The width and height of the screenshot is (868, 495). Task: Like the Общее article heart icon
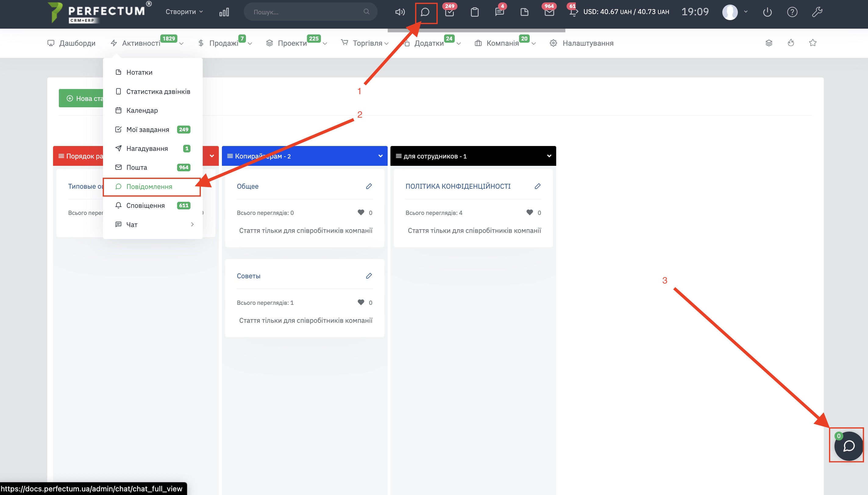pos(361,212)
